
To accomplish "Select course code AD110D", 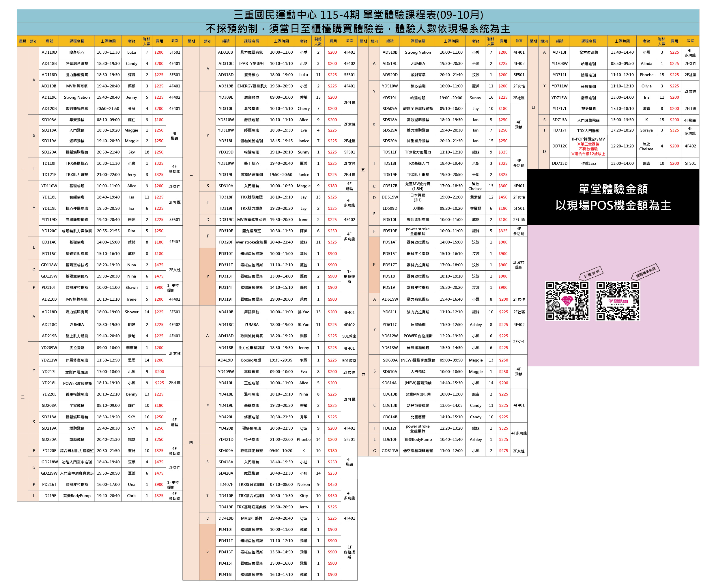I will (49, 53).
